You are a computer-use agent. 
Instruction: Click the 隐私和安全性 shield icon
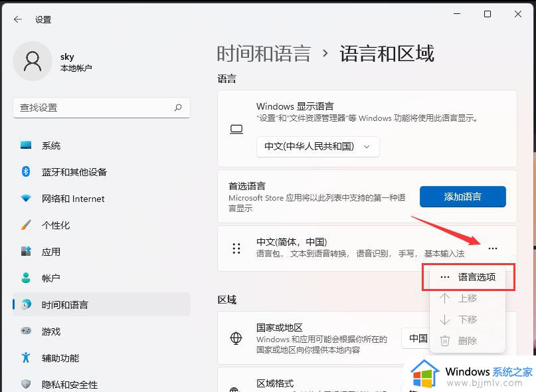(26, 384)
